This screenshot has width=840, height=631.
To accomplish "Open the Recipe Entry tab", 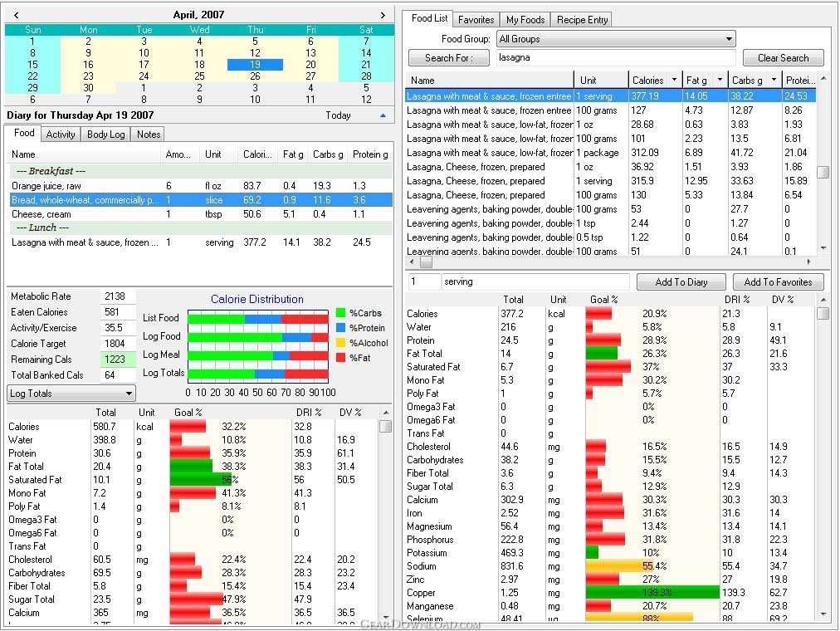I will pyautogui.click(x=582, y=20).
